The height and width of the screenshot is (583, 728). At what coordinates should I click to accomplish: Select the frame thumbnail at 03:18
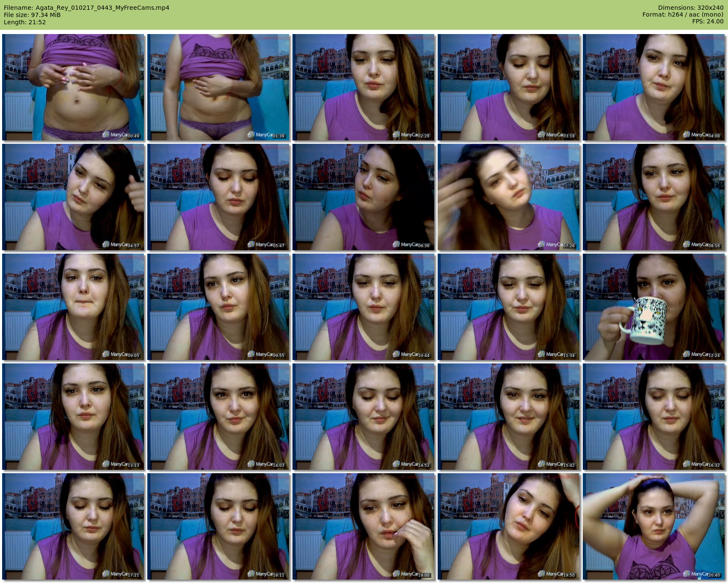[x=509, y=87]
